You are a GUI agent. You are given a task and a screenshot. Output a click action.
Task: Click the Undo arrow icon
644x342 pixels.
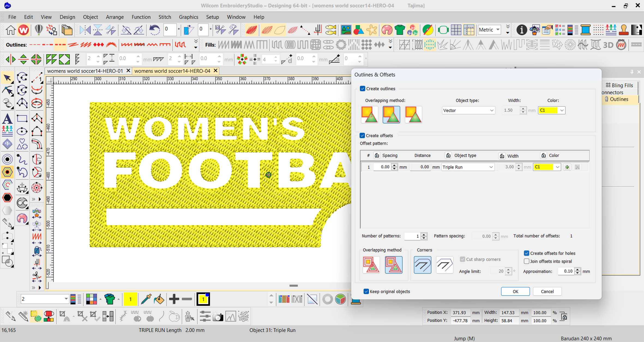(154, 30)
